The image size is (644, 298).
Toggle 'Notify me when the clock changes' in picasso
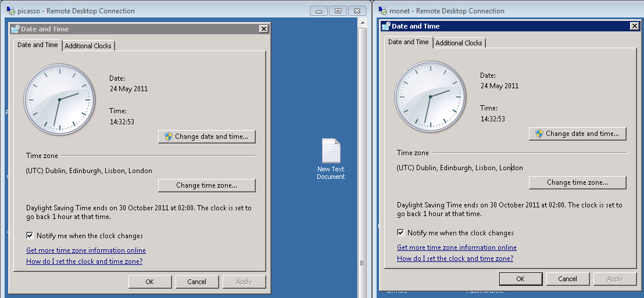(30, 236)
